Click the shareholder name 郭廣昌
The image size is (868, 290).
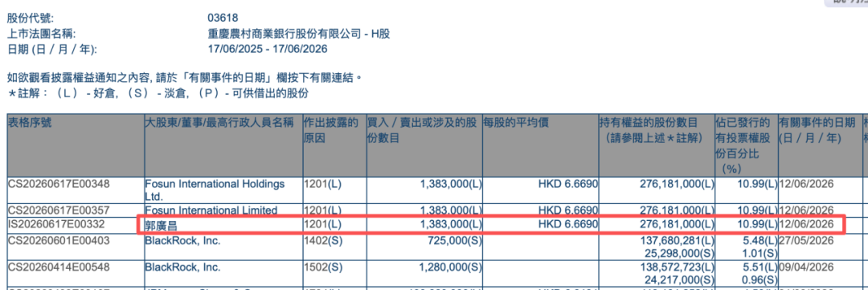(x=161, y=225)
